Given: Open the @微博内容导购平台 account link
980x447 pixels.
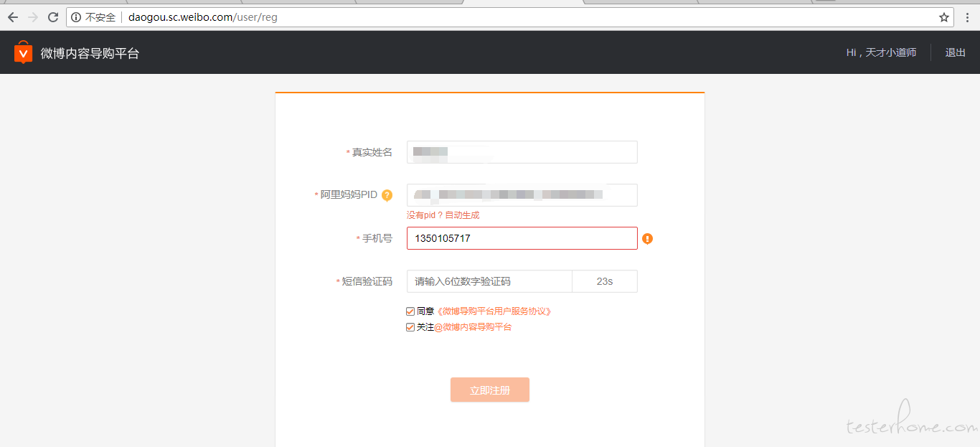Looking at the screenshot, I should click(473, 327).
